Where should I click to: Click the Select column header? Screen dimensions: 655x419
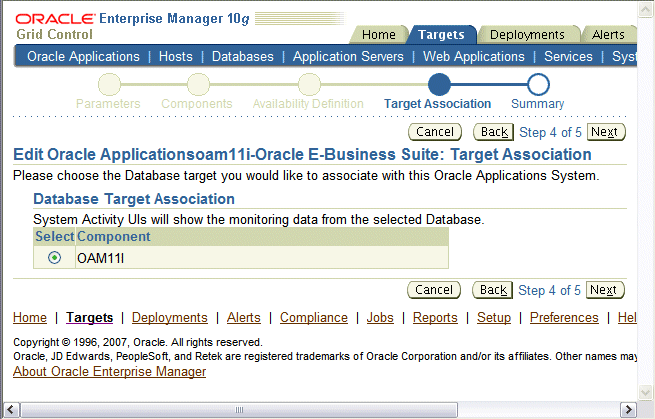coord(54,236)
